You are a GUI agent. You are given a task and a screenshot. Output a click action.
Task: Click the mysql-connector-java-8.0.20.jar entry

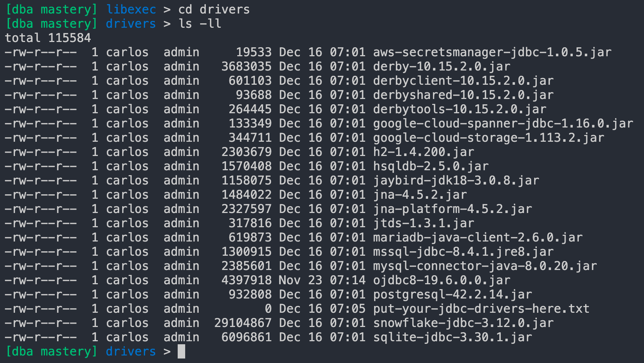tap(484, 265)
